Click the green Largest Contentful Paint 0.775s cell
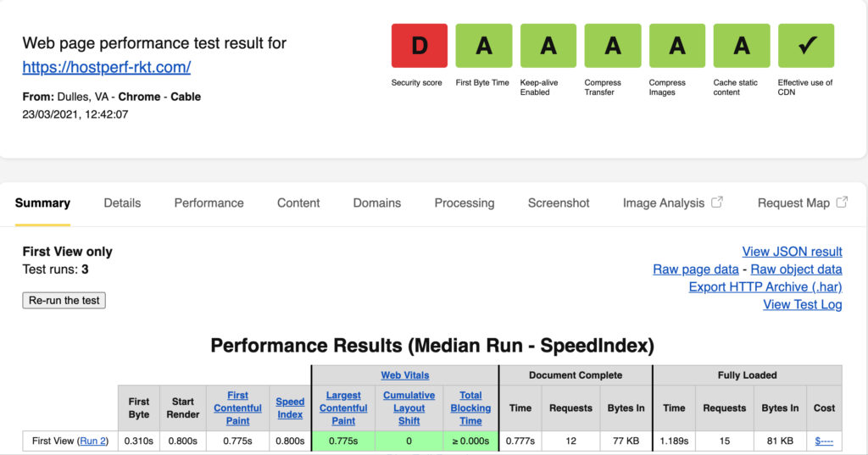This screenshot has height=455, width=868. [x=343, y=441]
